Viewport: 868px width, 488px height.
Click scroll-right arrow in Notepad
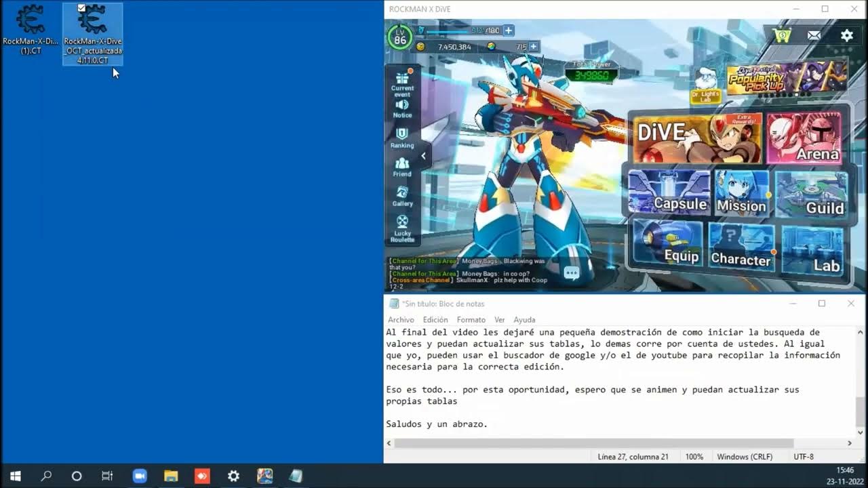tap(850, 443)
